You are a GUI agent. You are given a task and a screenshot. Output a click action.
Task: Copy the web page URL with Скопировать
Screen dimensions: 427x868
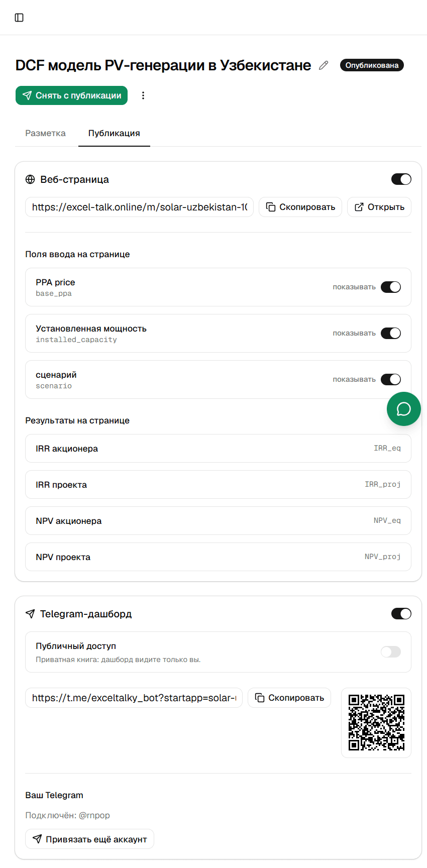click(300, 207)
